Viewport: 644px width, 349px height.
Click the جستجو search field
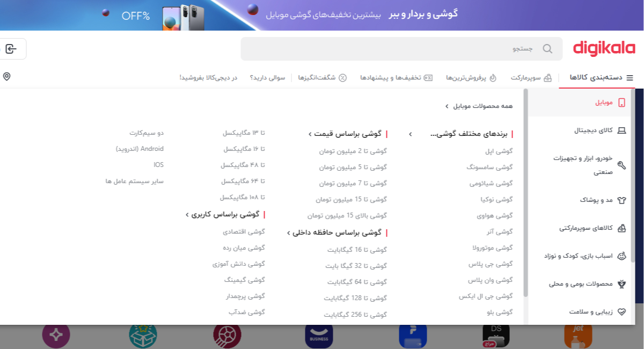point(401,49)
